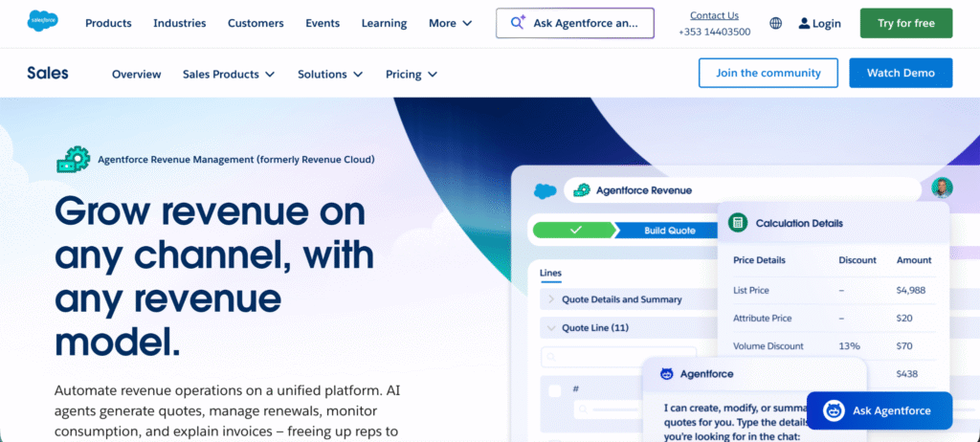Expand Quote Details and Summary section
Image resolution: width=980 pixels, height=442 pixels.
(x=550, y=299)
